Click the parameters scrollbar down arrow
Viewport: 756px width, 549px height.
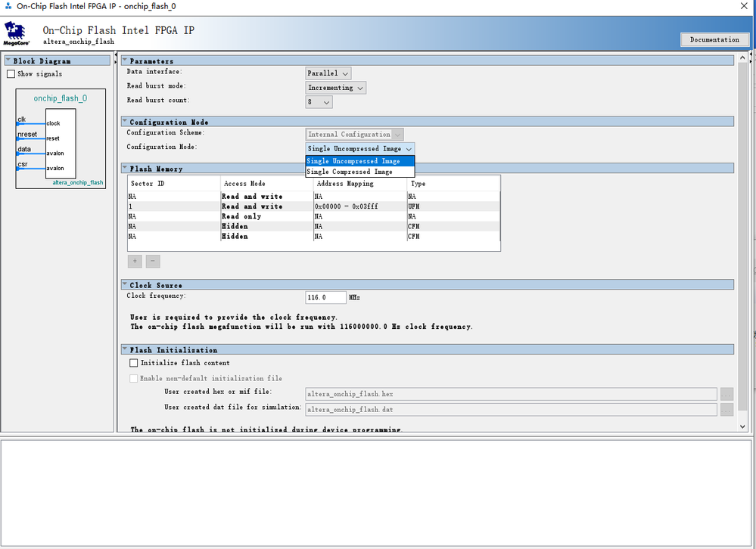(742, 426)
